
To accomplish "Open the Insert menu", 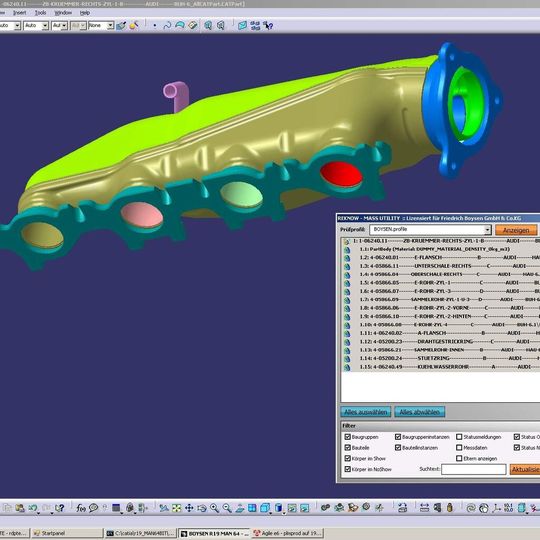I will pyautogui.click(x=19, y=13).
